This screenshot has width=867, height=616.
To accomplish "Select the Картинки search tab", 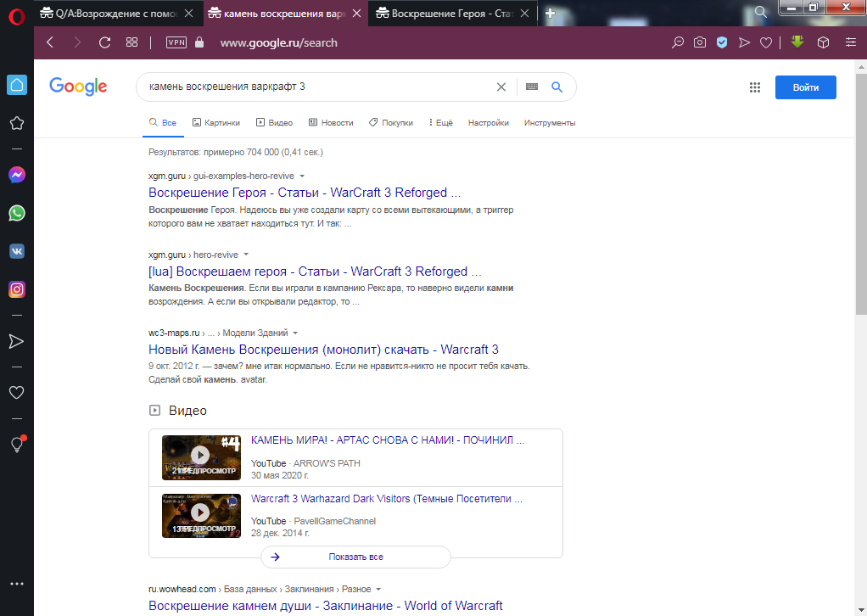I will point(216,123).
